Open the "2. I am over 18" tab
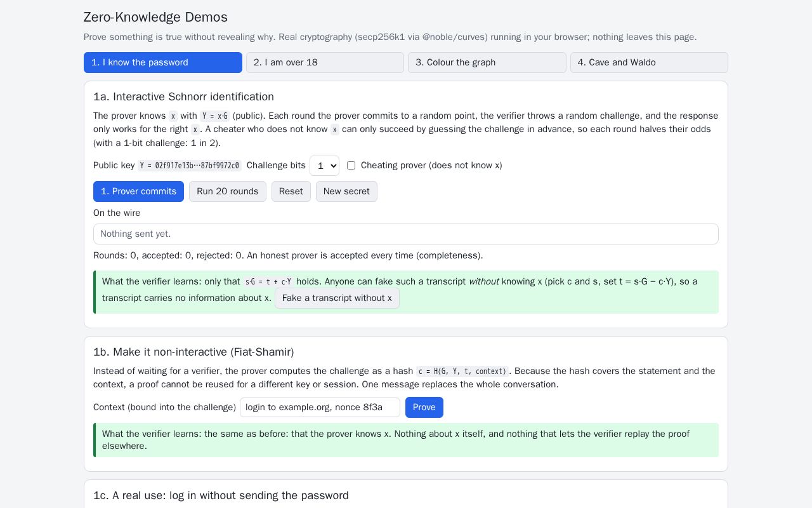The height and width of the screenshot is (508, 812). [x=325, y=62]
